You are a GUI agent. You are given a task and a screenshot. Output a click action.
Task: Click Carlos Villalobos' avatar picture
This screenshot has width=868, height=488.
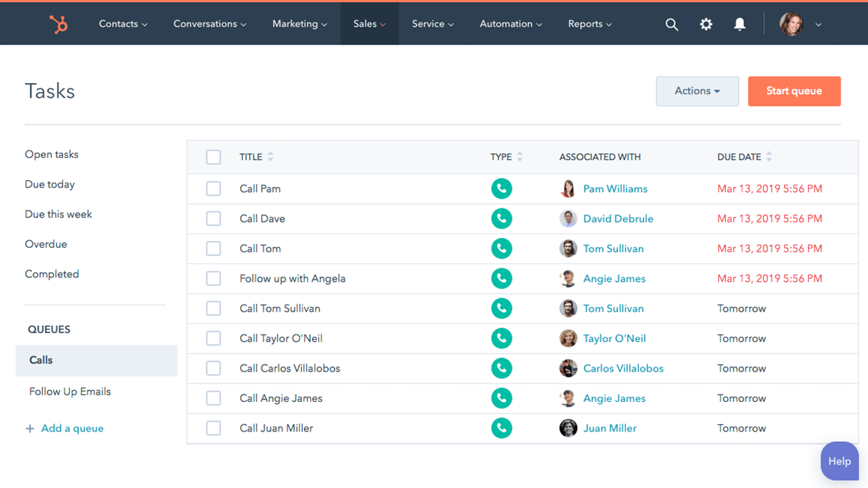click(x=568, y=368)
